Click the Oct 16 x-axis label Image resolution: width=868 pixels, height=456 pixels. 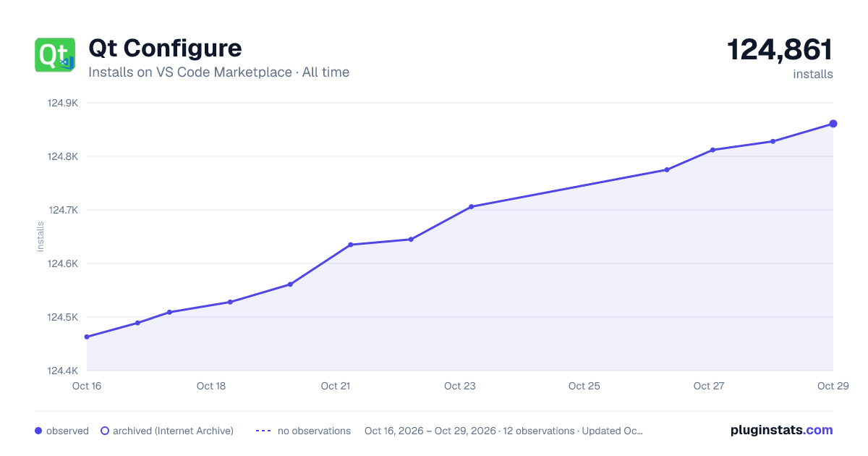click(x=87, y=386)
